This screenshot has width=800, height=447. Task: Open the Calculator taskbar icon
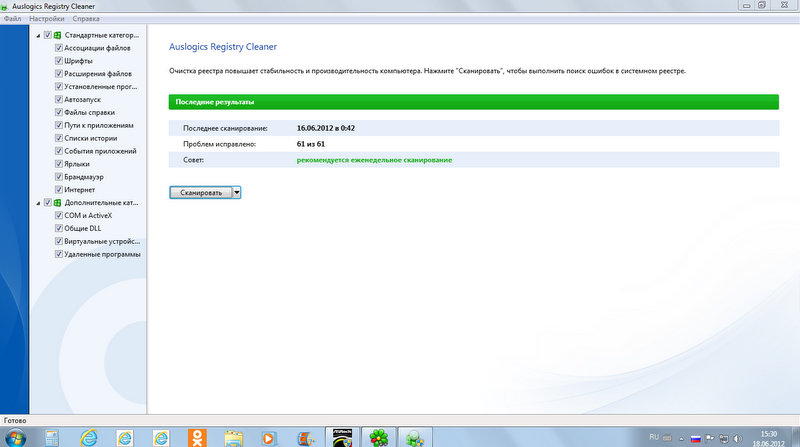(x=52, y=438)
